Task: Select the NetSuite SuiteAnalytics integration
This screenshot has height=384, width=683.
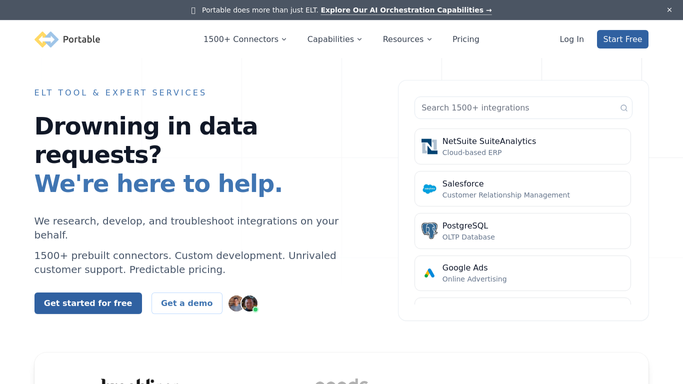Action: coord(522,146)
